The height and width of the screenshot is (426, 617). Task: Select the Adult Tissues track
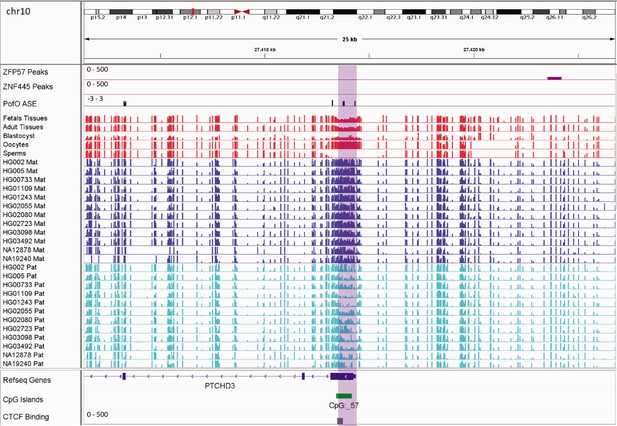pyautogui.click(x=23, y=127)
